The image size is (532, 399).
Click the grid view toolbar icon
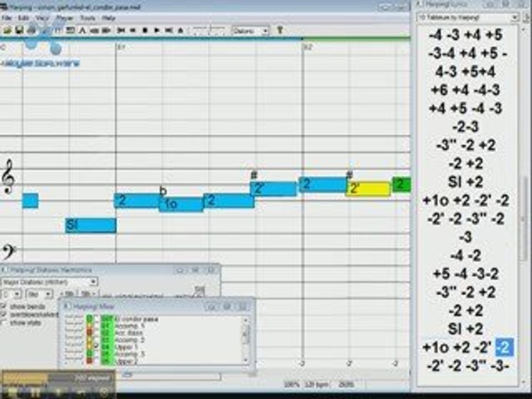[70, 30]
